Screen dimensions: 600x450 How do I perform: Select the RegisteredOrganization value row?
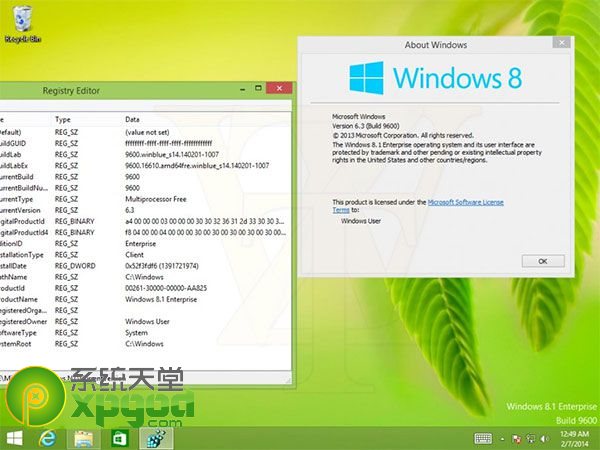point(145,310)
